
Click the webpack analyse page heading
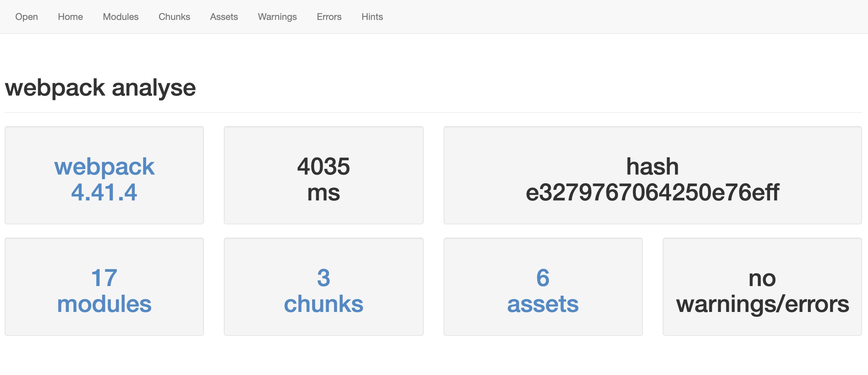click(100, 88)
